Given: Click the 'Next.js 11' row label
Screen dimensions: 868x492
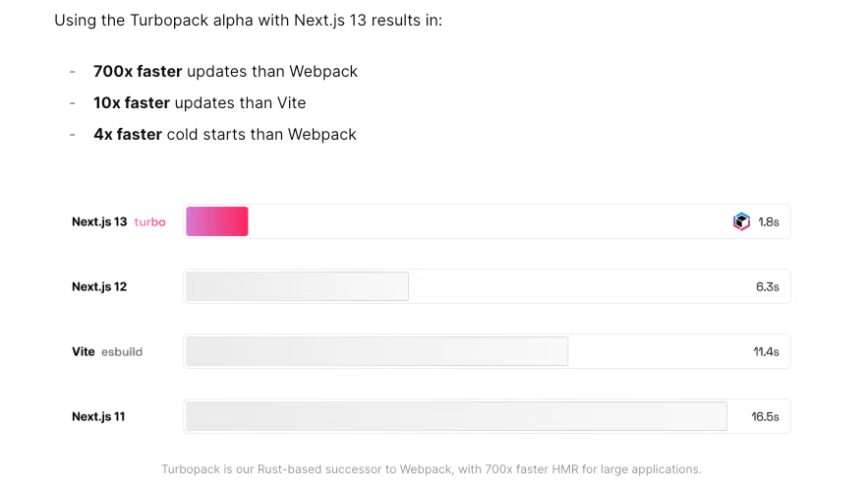Looking at the screenshot, I should click(x=98, y=416).
